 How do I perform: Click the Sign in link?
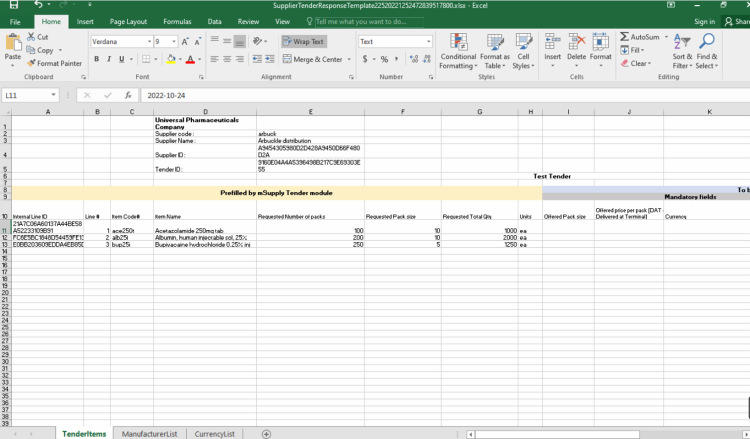[x=704, y=21]
